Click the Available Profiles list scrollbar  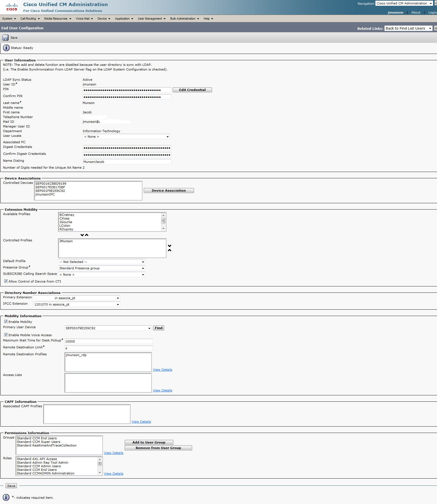163,222
